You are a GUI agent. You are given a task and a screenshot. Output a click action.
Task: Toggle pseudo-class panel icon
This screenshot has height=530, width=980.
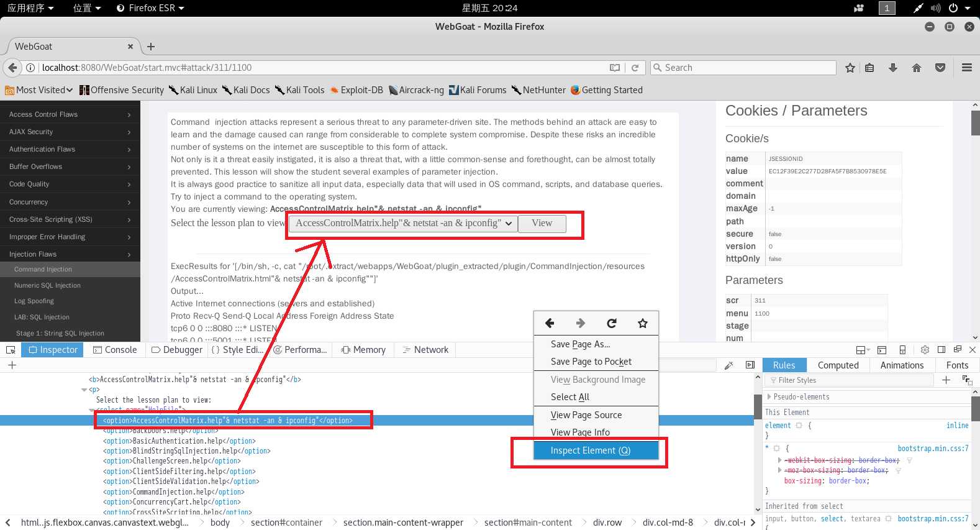coord(967,380)
